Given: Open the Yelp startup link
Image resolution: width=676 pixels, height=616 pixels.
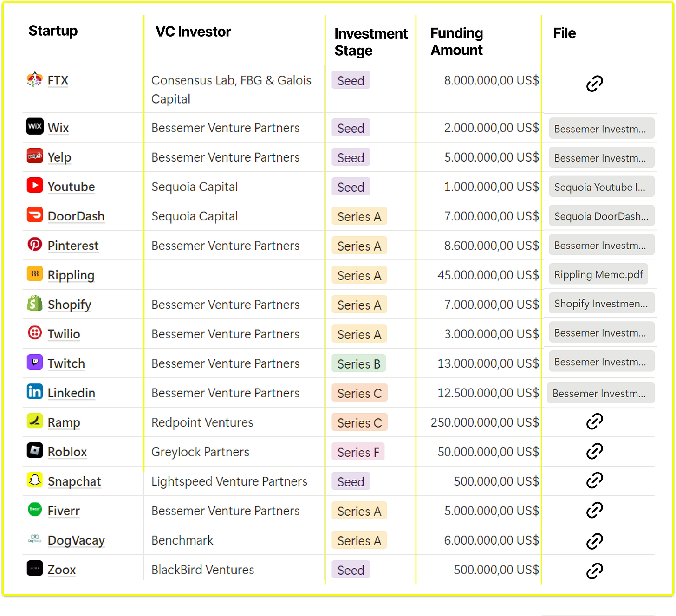Looking at the screenshot, I should click(59, 157).
